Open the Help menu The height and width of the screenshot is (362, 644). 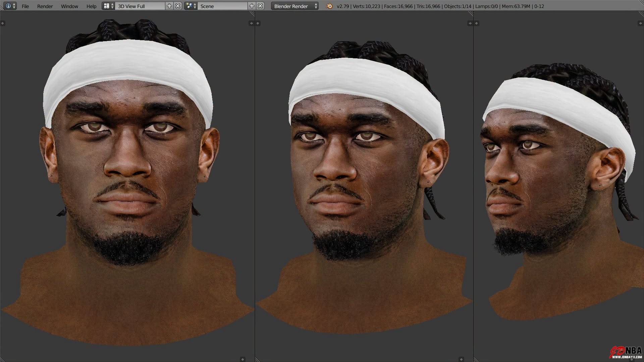pos(91,6)
